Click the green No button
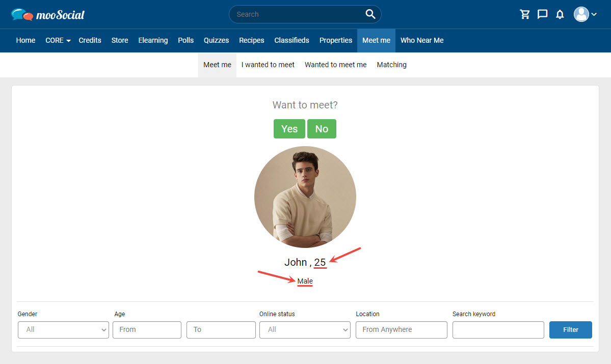The height and width of the screenshot is (364, 611). tap(322, 129)
